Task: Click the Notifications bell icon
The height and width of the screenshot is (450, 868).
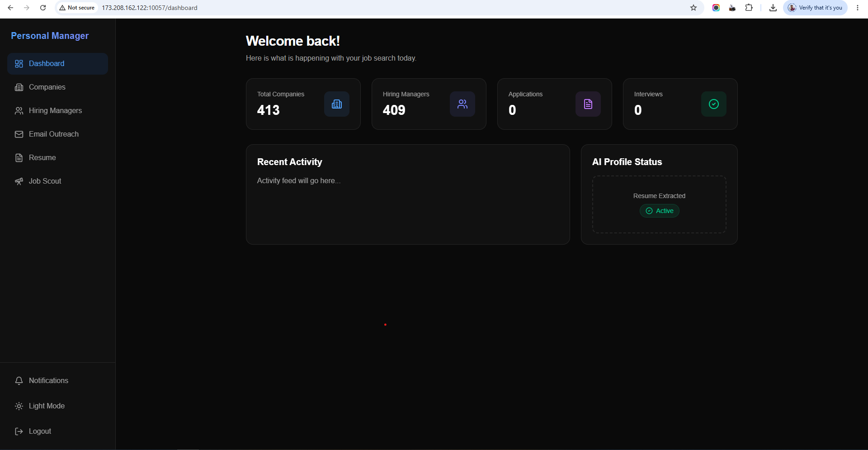Action: click(x=19, y=381)
